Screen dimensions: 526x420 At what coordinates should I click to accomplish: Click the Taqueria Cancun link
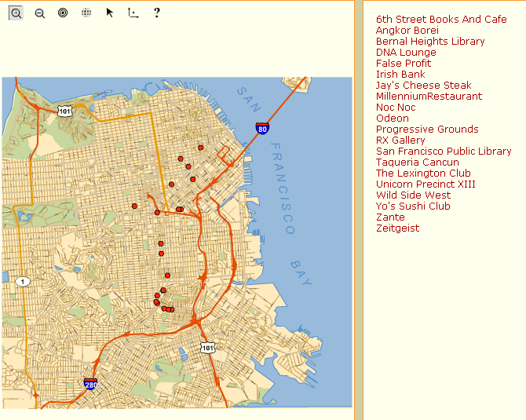417,163
